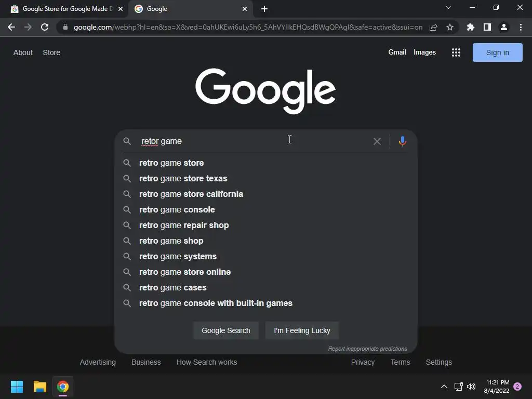Open the Business footer link

click(x=146, y=362)
